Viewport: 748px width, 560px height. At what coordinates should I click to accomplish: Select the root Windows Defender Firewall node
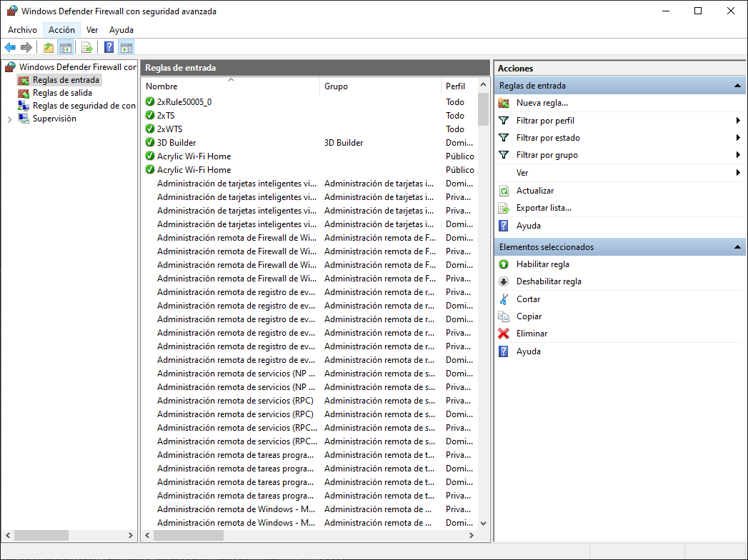(77, 66)
